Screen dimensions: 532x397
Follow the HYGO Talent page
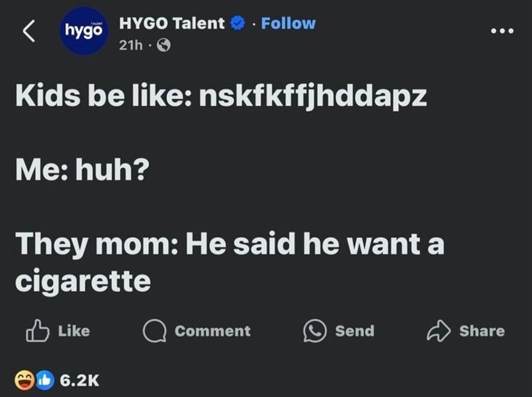pyautogui.click(x=288, y=23)
